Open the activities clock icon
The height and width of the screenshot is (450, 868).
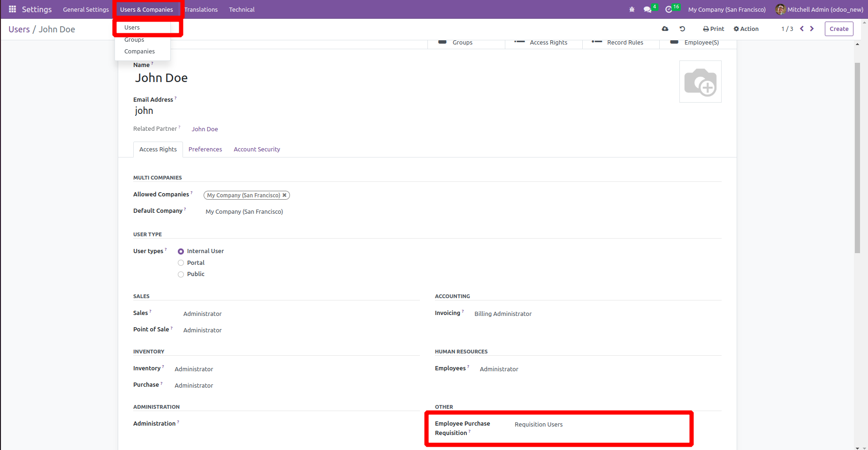[669, 9]
